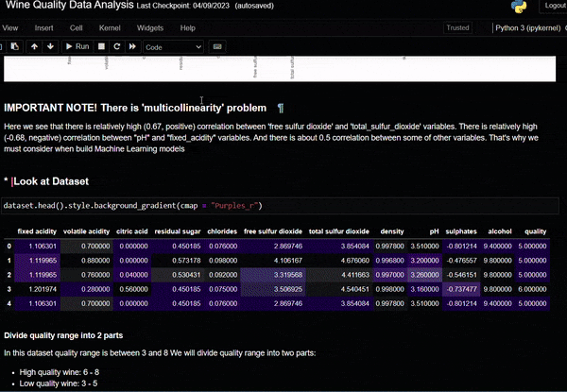Open the Help menu
Viewport: 567px width, 392px height.
tap(189, 27)
